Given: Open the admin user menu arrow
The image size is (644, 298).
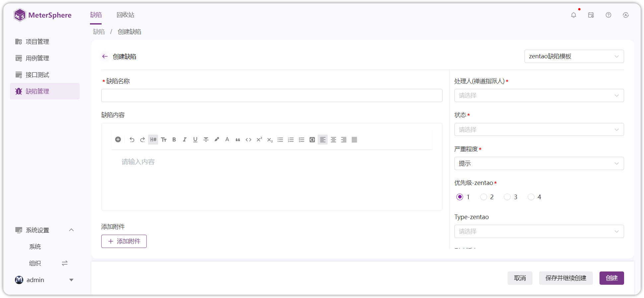Looking at the screenshot, I should coord(71,280).
